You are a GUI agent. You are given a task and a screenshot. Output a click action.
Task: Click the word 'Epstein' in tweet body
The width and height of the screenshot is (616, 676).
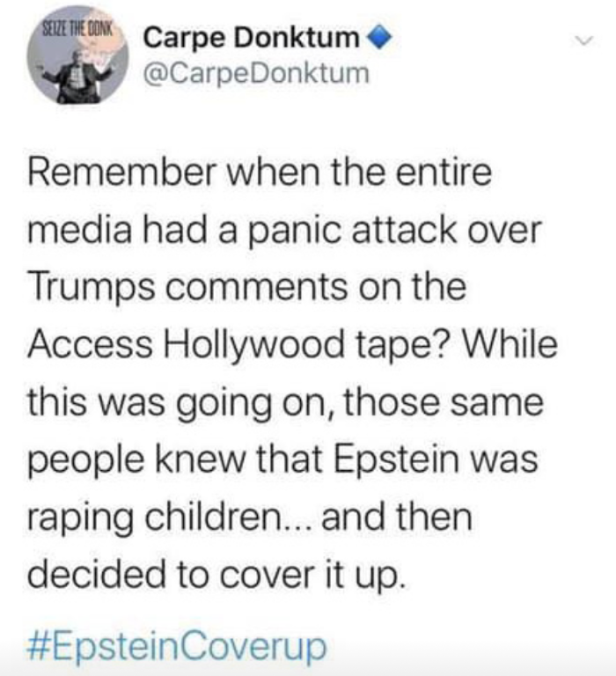click(x=396, y=459)
